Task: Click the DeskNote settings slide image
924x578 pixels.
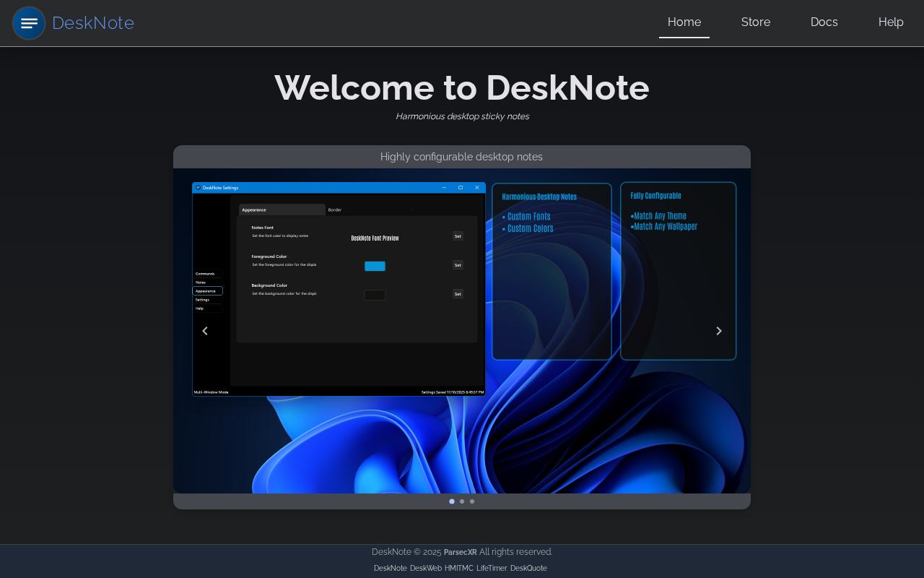Action: [x=462, y=331]
